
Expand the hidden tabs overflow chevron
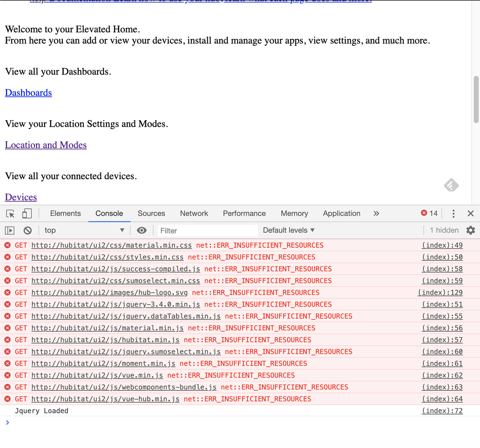click(376, 213)
